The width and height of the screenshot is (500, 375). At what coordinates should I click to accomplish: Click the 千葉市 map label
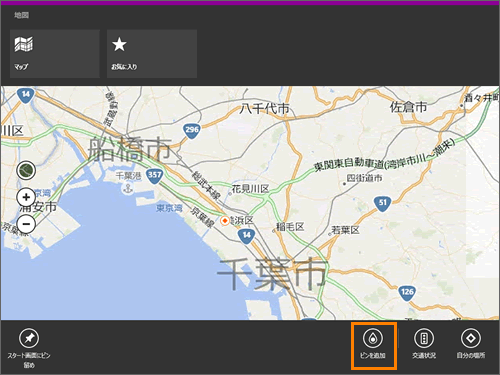(272, 274)
